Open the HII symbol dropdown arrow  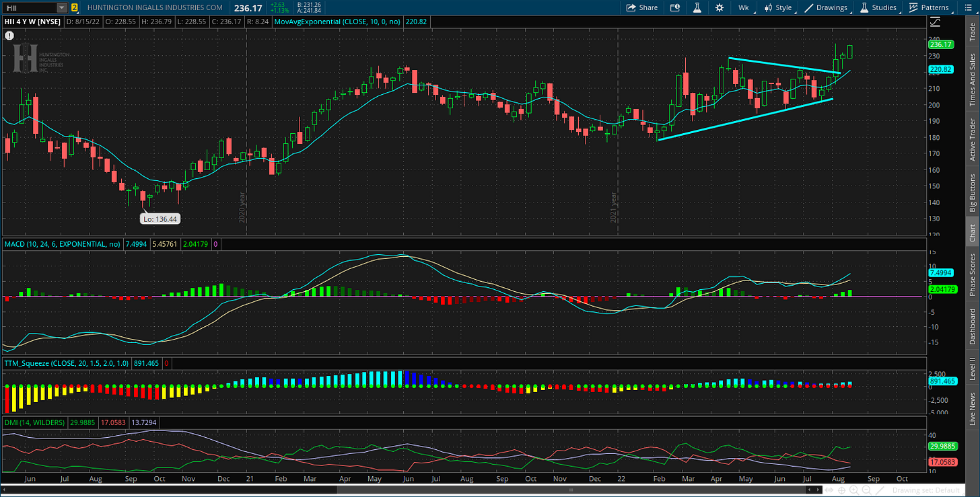click(x=62, y=7)
